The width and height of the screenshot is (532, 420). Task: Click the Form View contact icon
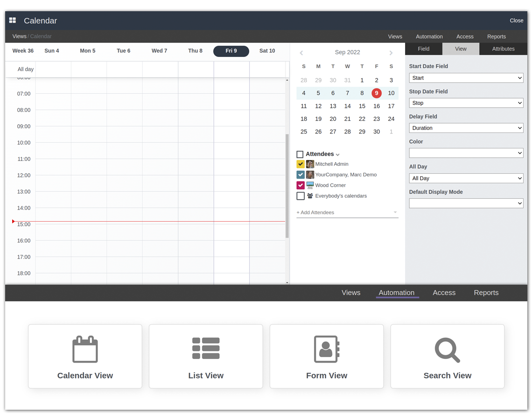327,349
